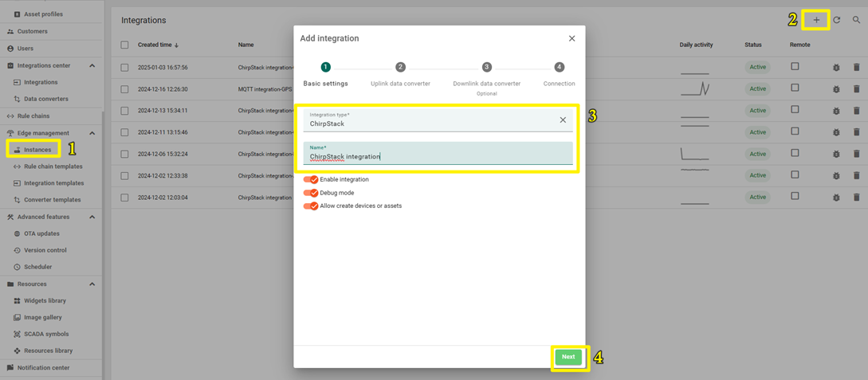Open debug events for MQTT integration-GPS row
The height and width of the screenshot is (380, 868).
[x=836, y=89]
